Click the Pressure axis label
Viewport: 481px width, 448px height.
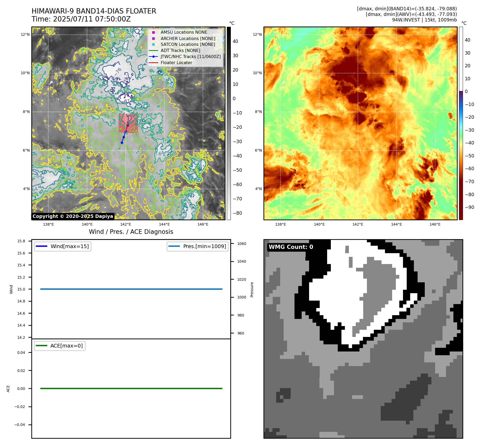point(252,289)
